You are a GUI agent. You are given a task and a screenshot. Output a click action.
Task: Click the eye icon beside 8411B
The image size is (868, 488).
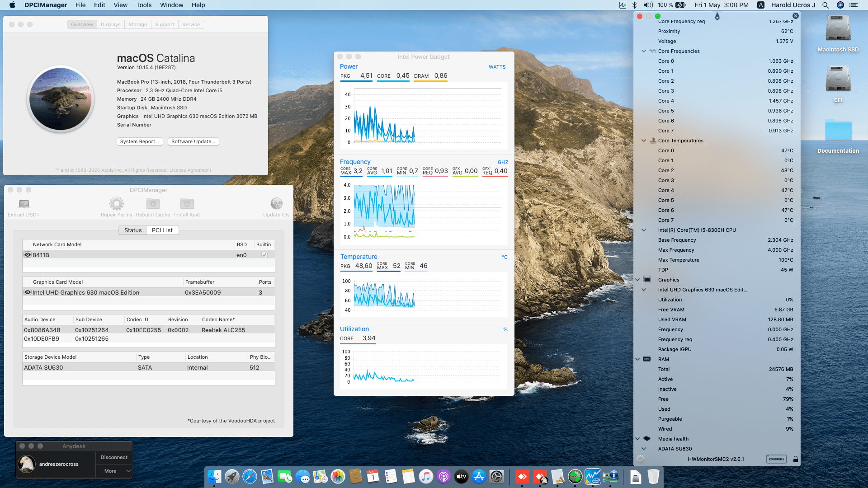coord(28,255)
